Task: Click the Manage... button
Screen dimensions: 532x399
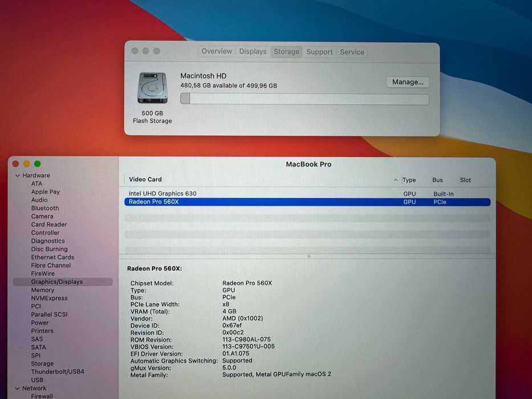Action: [408, 82]
